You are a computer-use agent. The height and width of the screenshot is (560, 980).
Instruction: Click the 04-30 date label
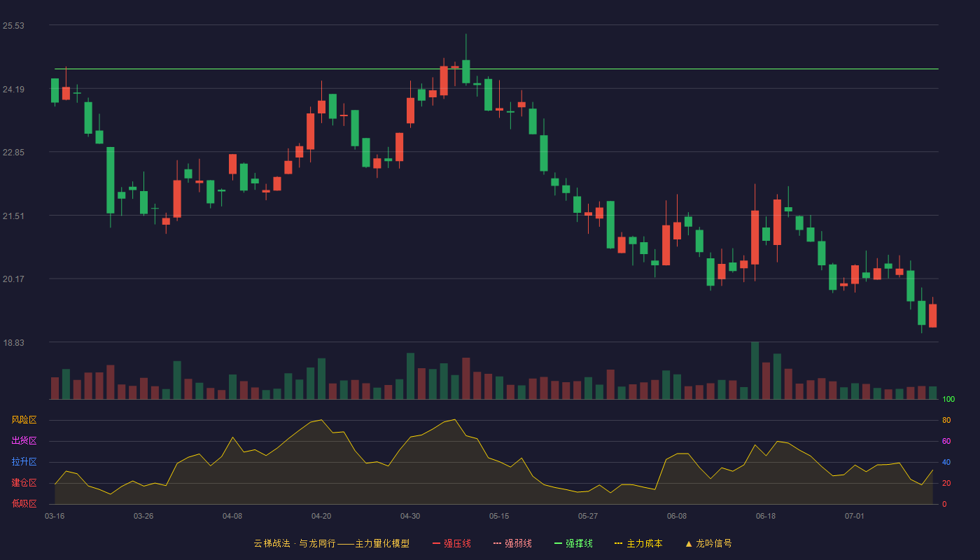410,516
